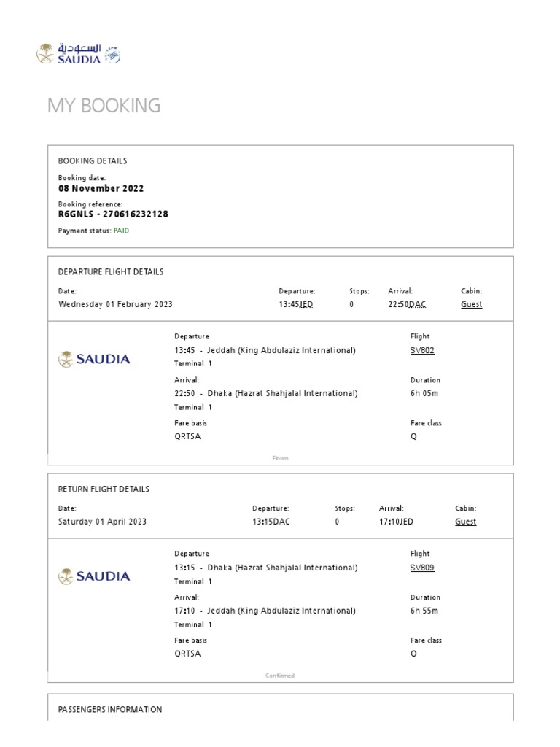Click DAC arrival code in departure summary

(x=417, y=304)
